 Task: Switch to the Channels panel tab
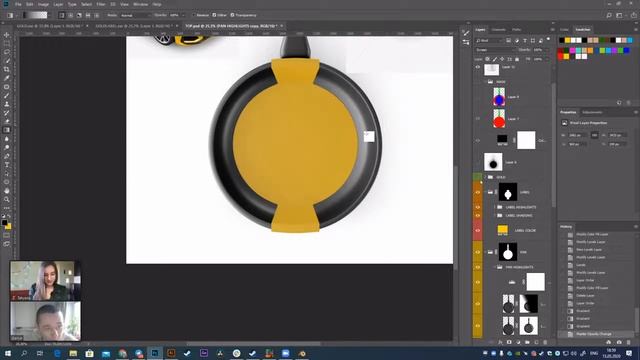(498, 29)
